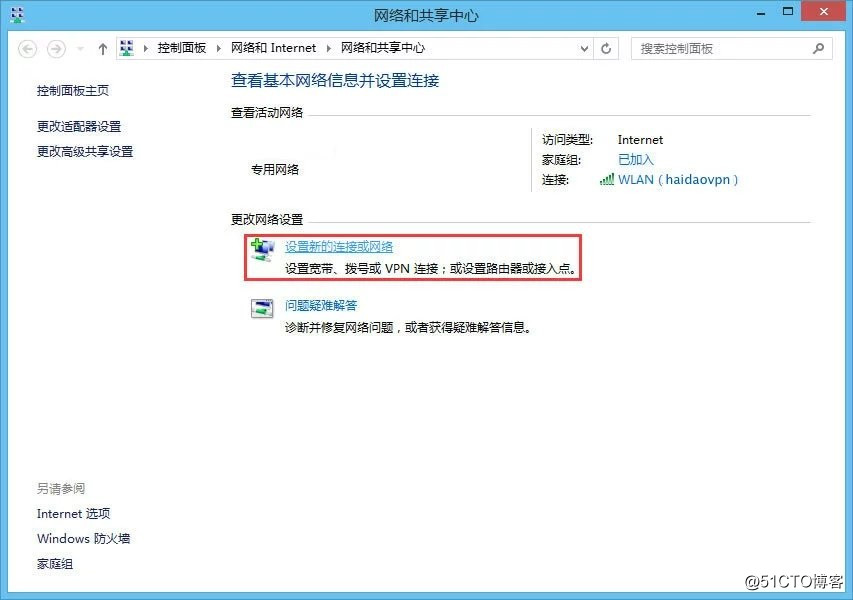853x600 pixels.
Task: Open 家庭组 link in sidebar
Action: 54,564
